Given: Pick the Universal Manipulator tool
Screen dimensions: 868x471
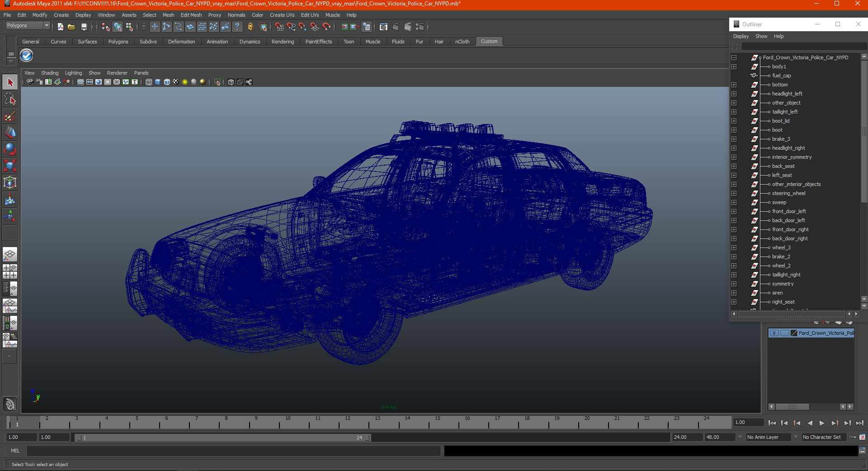Looking at the screenshot, I should [10, 183].
